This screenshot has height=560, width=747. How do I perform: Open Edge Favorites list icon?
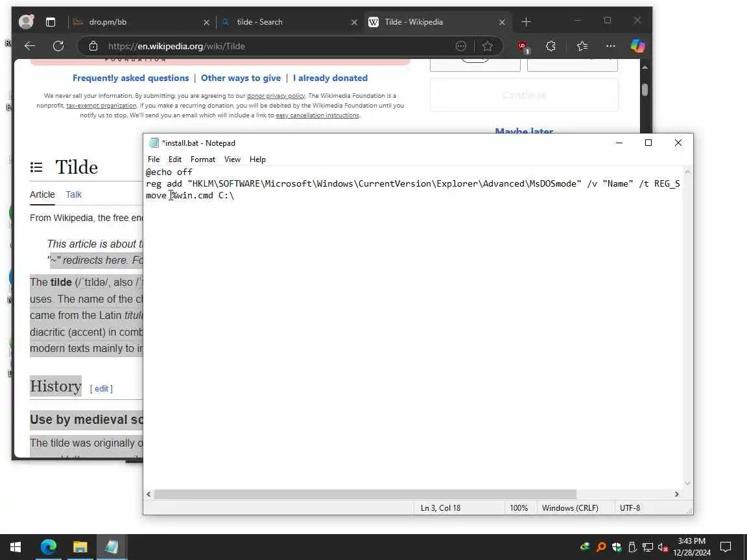582,46
